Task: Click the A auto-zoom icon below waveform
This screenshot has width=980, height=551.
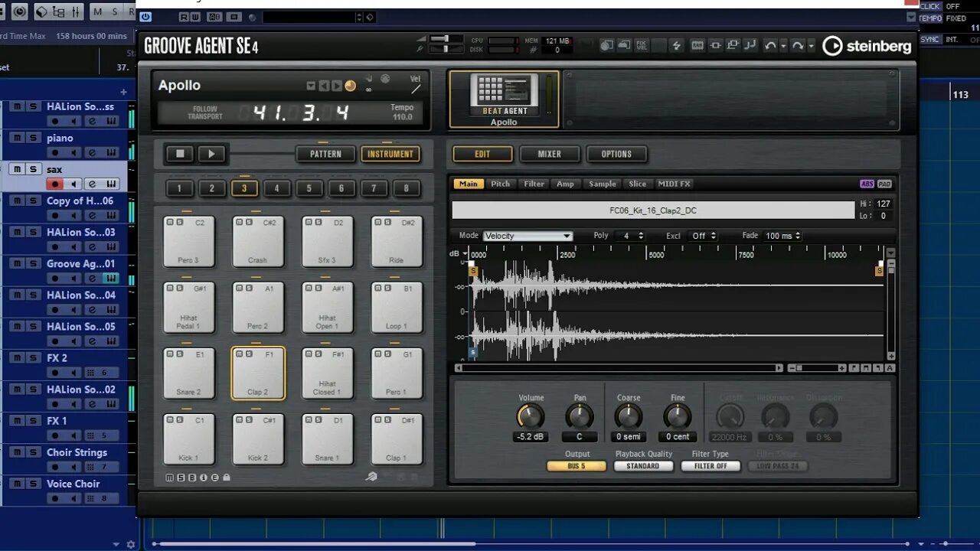Action: click(x=890, y=368)
